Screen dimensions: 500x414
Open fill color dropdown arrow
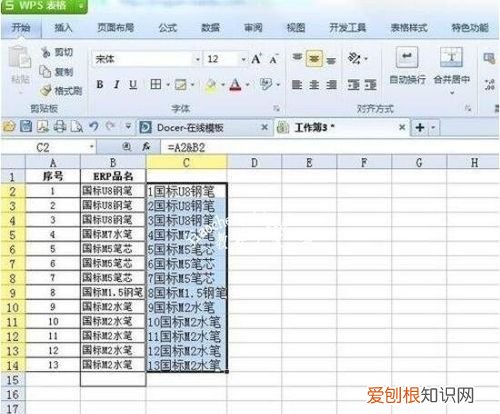point(222,85)
